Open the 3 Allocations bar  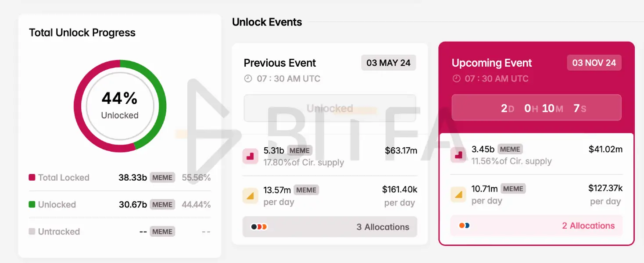[x=330, y=227]
